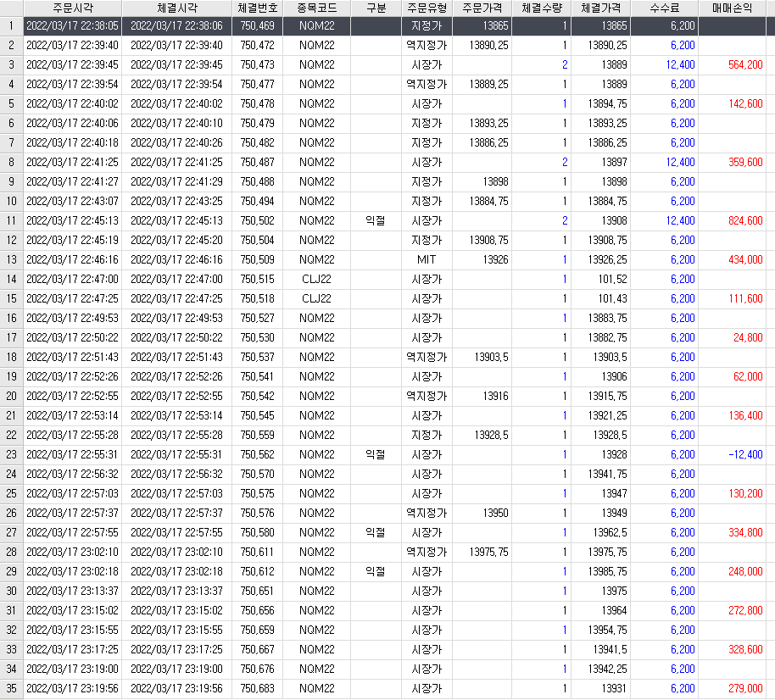Select the 익절 cell in row 27

(375, 532)
